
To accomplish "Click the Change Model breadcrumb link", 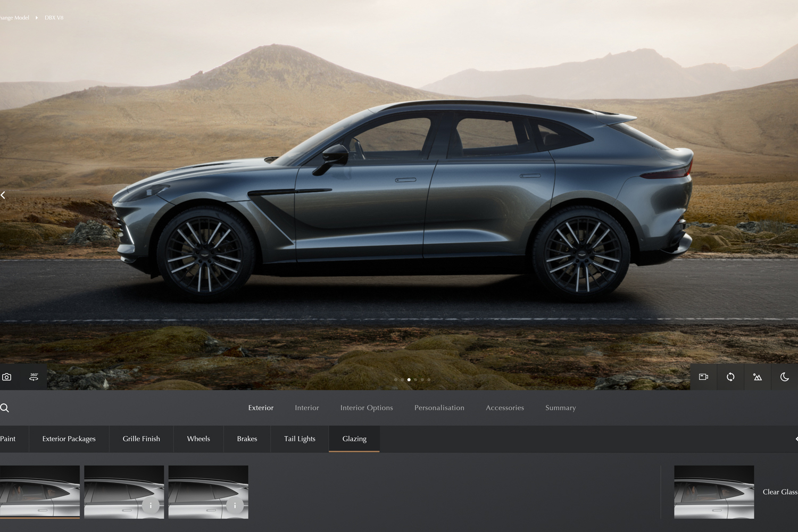I will coord(14,18).
